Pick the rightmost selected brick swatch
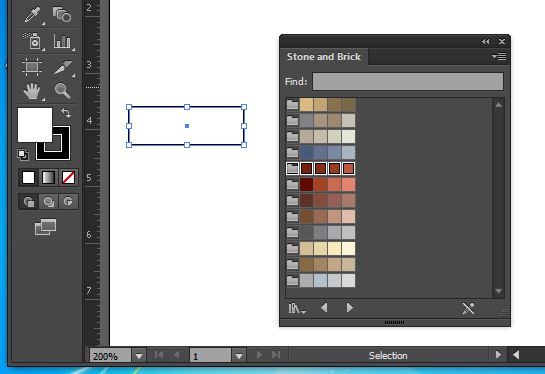Viewport: 545px width, 374px height. [x=348, y=168]
